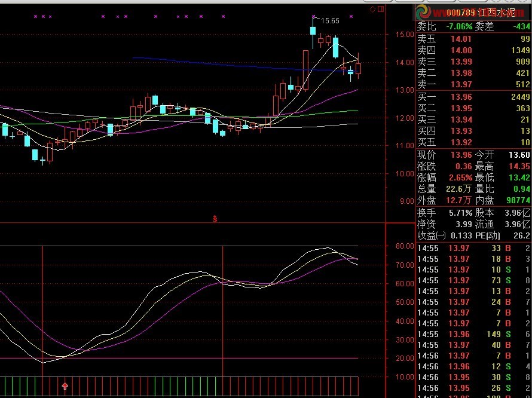Viewport: 532px width, 398px height.
Task: Click the 现价 current price 13.96
Action: coord(461,154)
